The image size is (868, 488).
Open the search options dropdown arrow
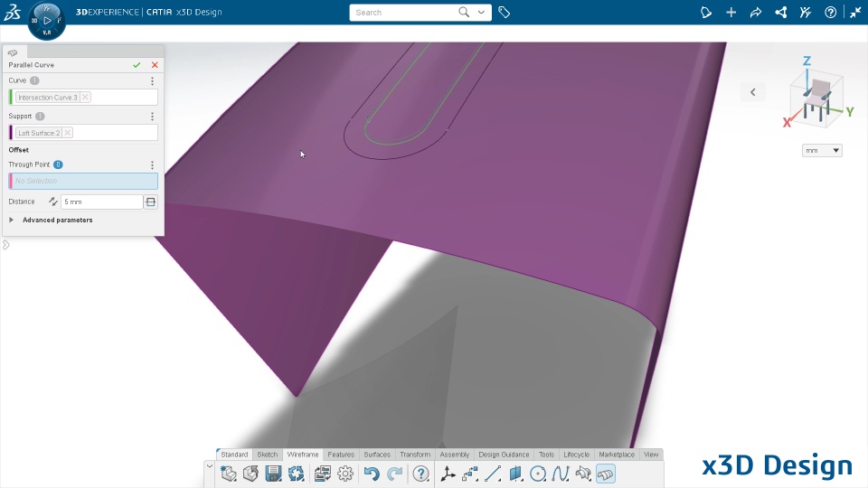[481, 12]
